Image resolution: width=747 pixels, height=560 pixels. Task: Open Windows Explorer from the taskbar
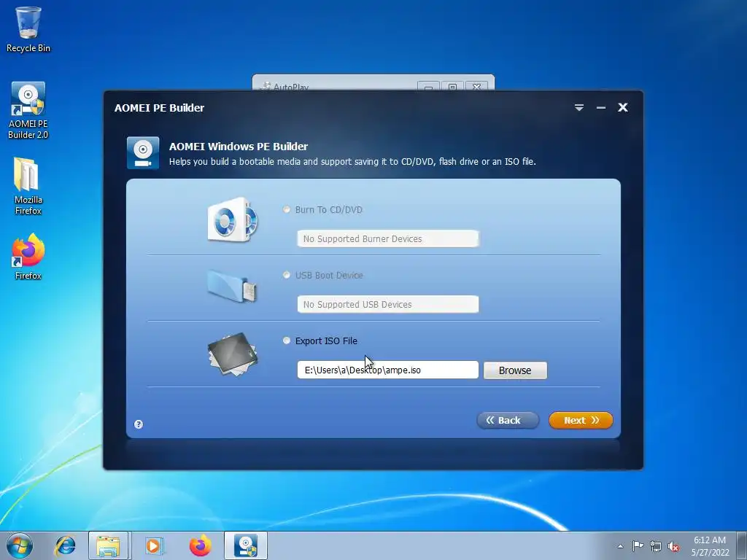[x=108, y=545]
